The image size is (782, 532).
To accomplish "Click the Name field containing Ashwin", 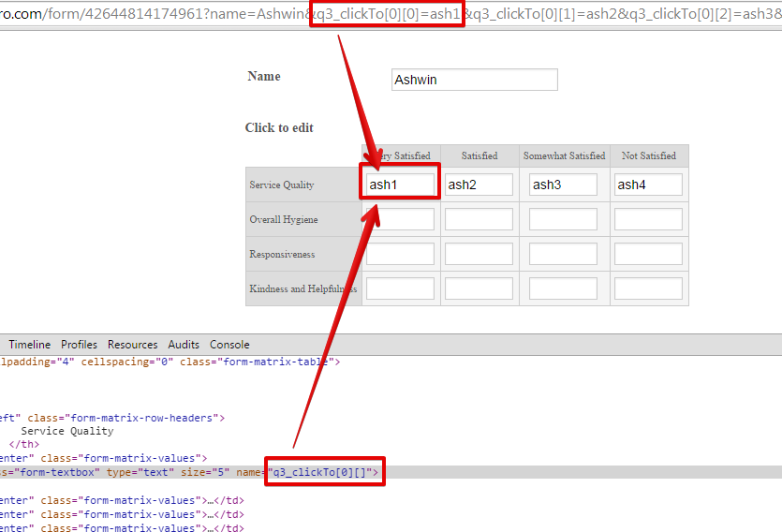I will pos(474,80).
